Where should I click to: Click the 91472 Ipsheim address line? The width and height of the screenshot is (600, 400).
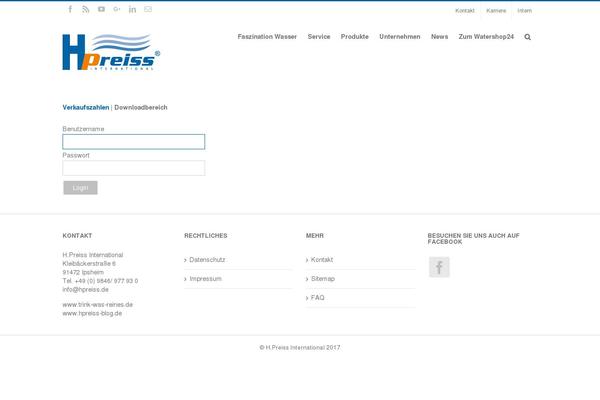[x=83, y=273]
